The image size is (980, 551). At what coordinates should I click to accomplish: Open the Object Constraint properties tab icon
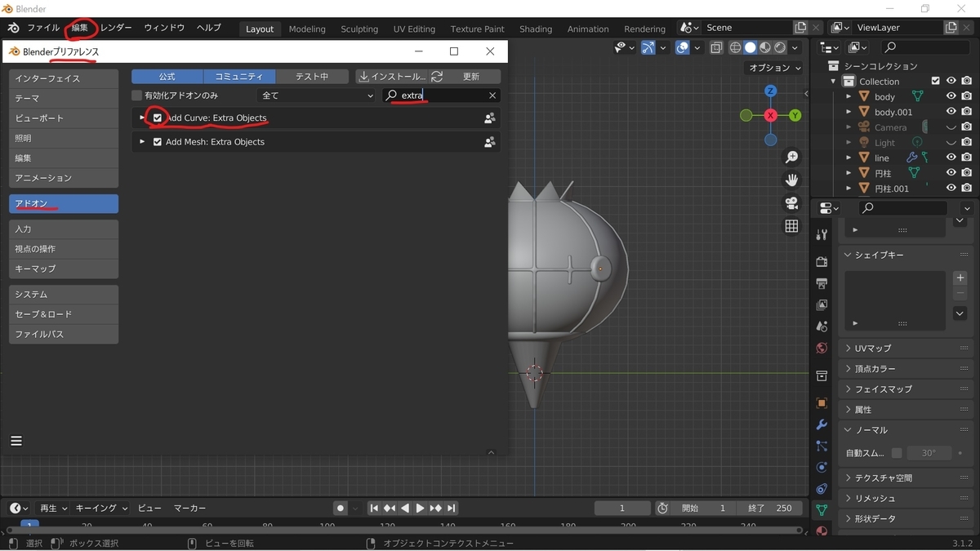click(822, 488)
